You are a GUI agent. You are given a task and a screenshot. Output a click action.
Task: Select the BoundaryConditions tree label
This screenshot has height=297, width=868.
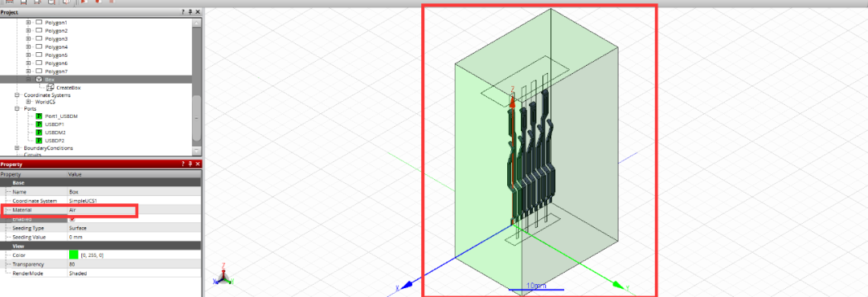click(x=48, y=148)
